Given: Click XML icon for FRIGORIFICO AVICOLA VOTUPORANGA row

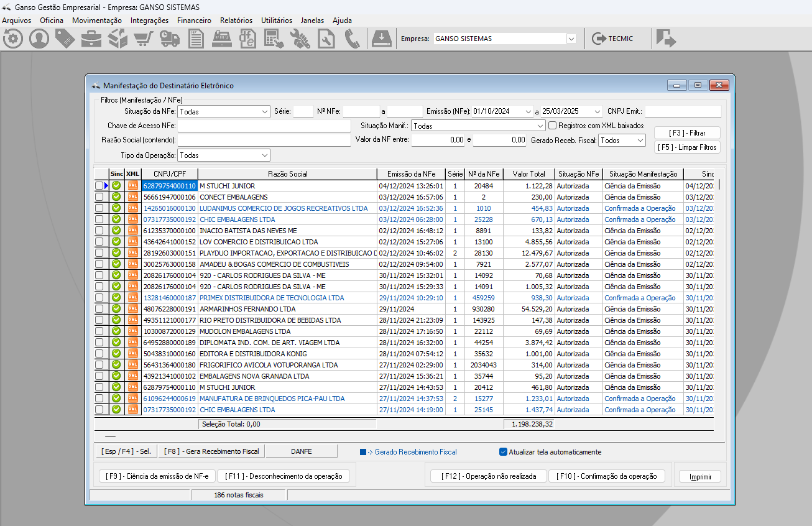Looking at the screenshot, I should coord(133,365).
